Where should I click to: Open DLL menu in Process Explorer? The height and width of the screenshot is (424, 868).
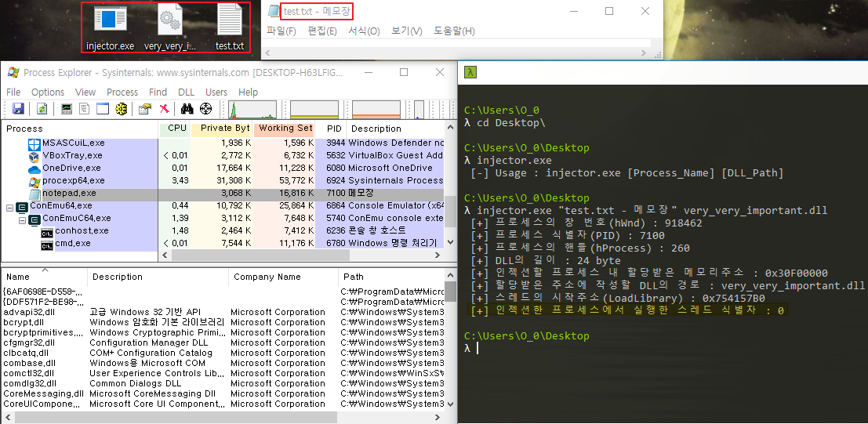click(x=186, y=92)
